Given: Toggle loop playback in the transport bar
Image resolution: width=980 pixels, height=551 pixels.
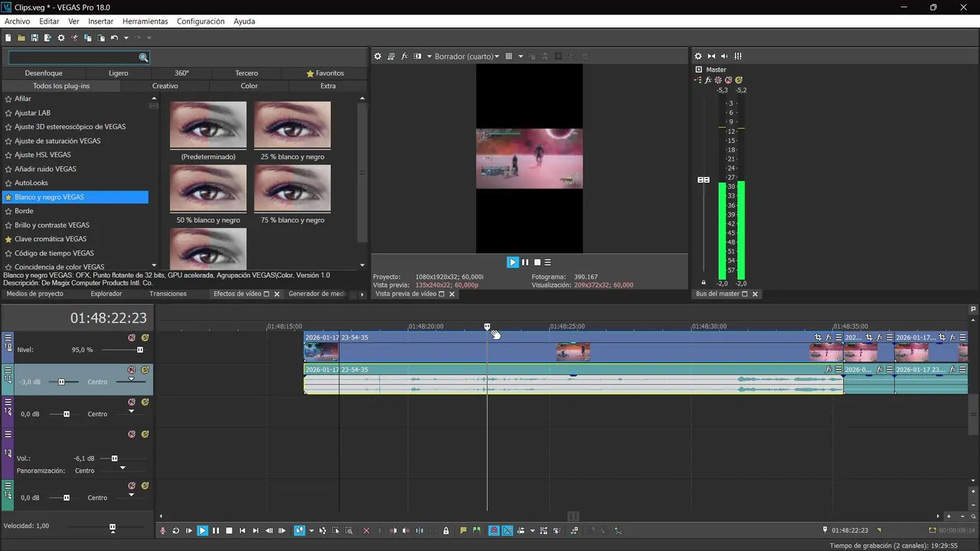Looking at the screenshot, I should tap(175, 530).
